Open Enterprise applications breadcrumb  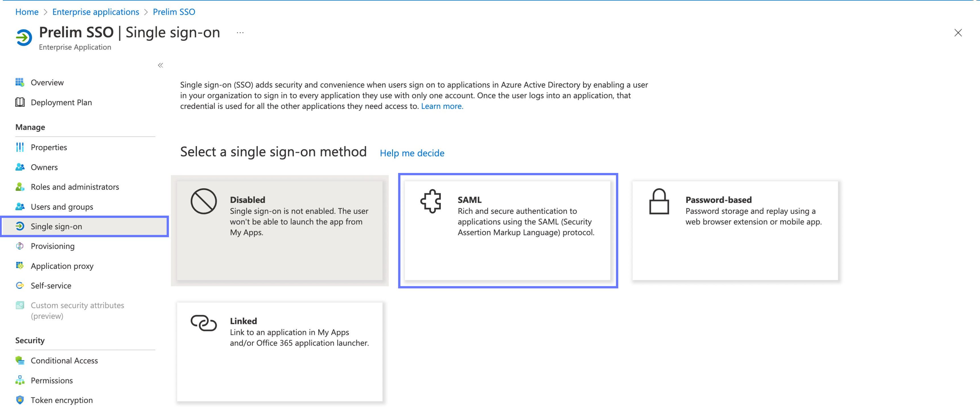[x=96, y=12]
